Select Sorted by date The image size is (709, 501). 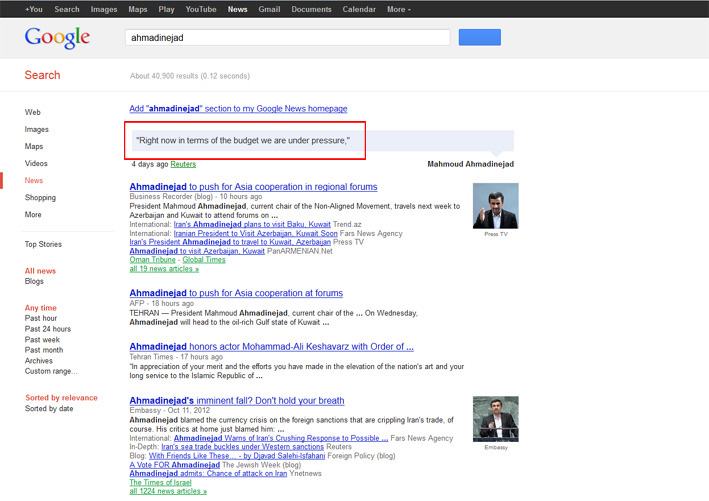click(x=49, y=409)
